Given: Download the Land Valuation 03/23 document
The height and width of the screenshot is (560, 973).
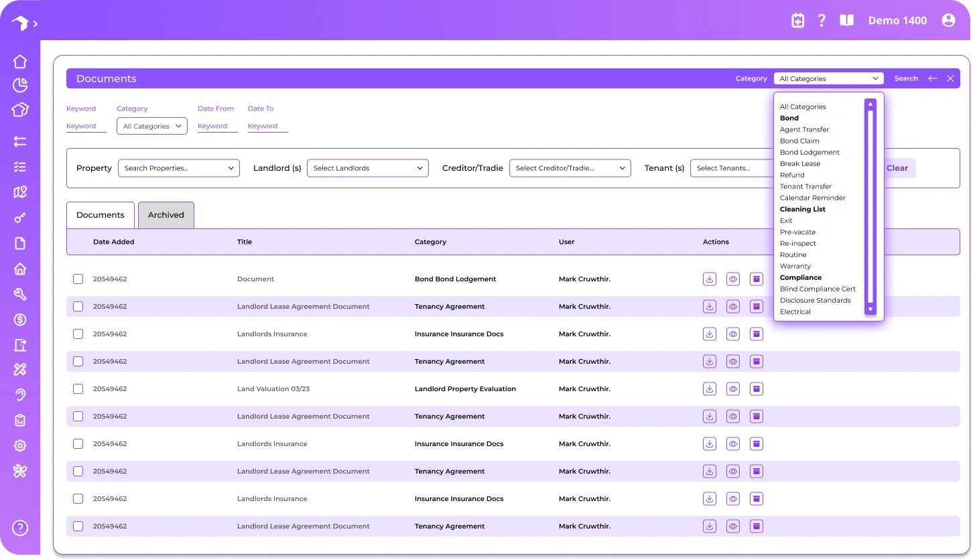Looking at the screenshot, I should (710, 389).
